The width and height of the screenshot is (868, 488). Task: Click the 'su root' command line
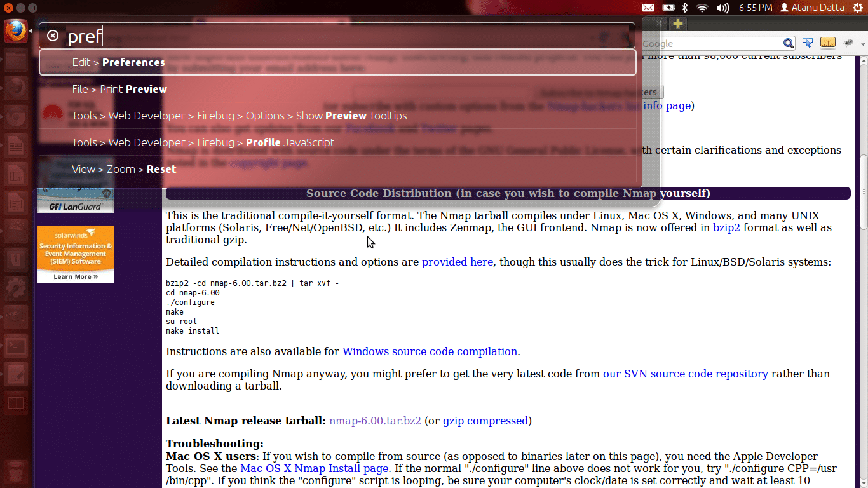(x=182, y=322)
